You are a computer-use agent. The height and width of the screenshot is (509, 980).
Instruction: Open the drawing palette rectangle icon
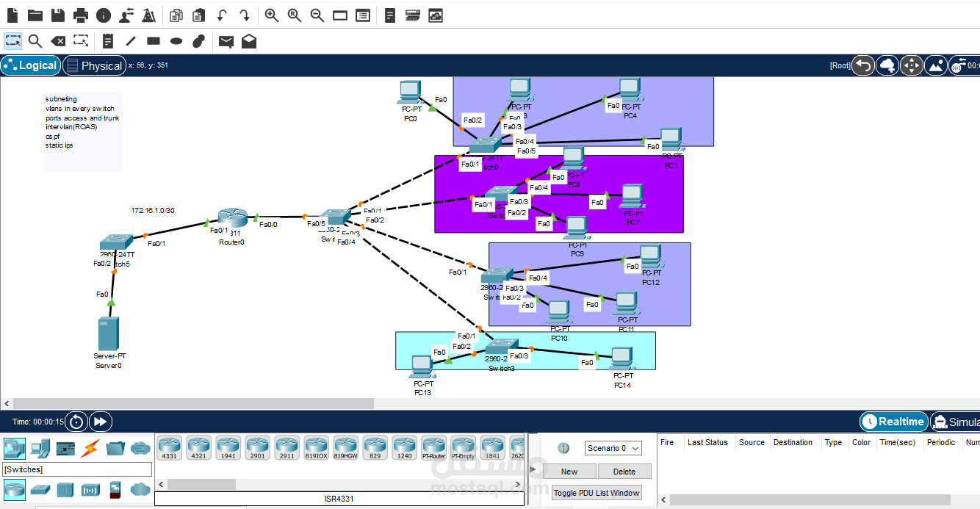click(x=339, y=15)
